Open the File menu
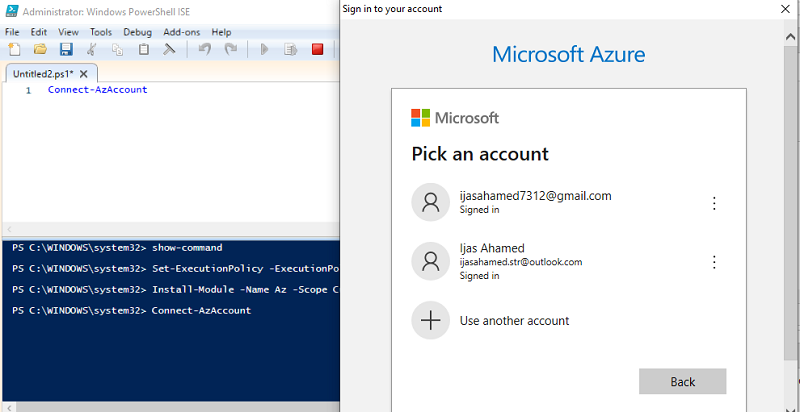This screenshot has width=800, height=412. point(12,32)
